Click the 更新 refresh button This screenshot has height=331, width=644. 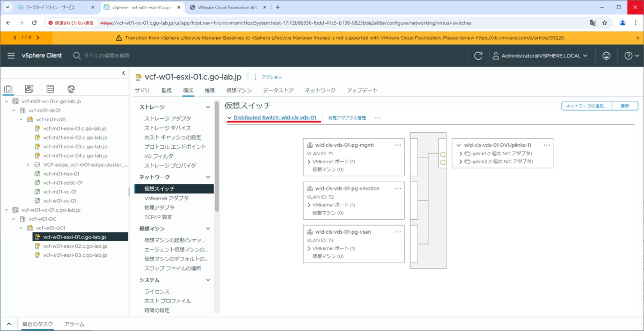625,106
